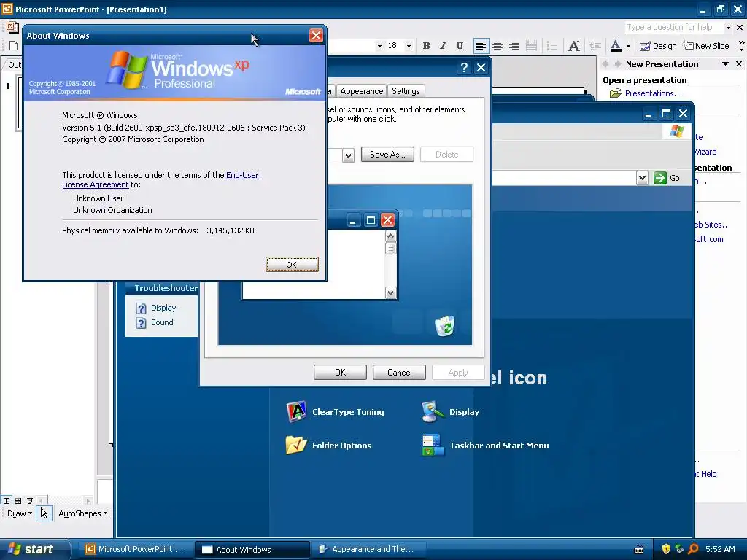The width and height of the screenshot is (747, 560).
Task: Open Display control panel icon
Action: tap(450, 412)
